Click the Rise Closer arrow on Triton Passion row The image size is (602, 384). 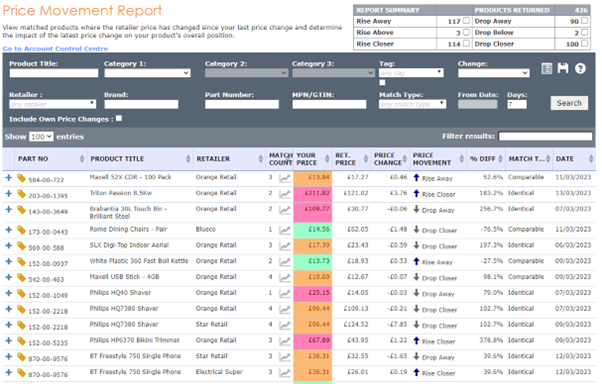coord(416,193)
